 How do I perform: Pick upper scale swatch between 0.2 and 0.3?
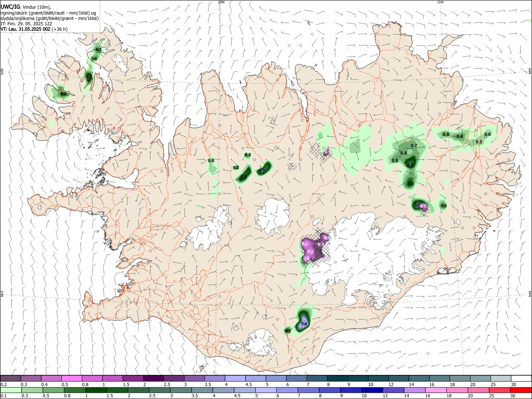click(10, 378)
